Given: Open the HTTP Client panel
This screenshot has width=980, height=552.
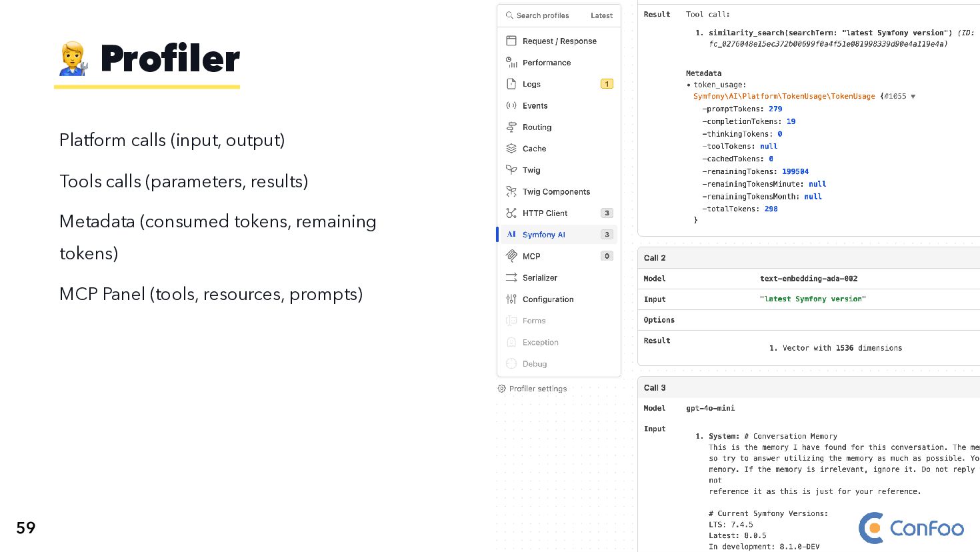Looking at the screenshot, I should 559,213.
